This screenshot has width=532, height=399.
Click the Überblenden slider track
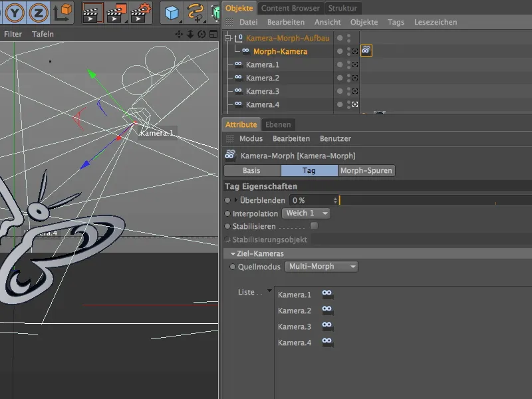point(436,200)
